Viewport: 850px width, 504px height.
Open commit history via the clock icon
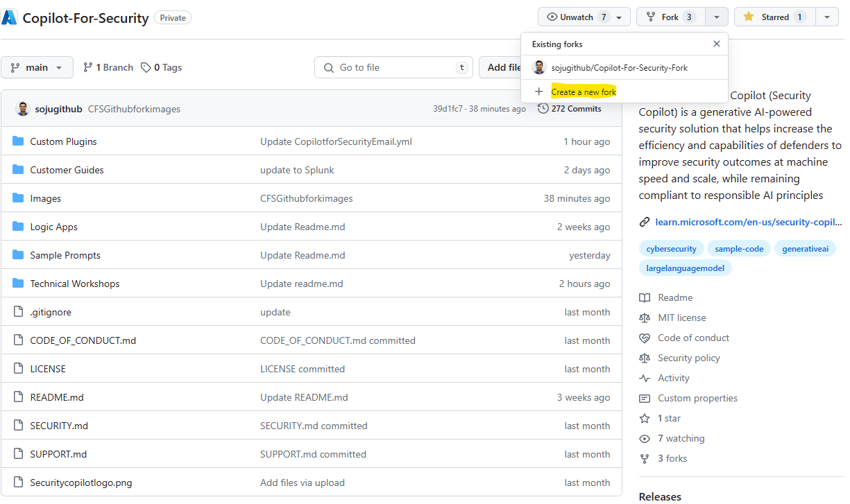(x=545, y=108)
